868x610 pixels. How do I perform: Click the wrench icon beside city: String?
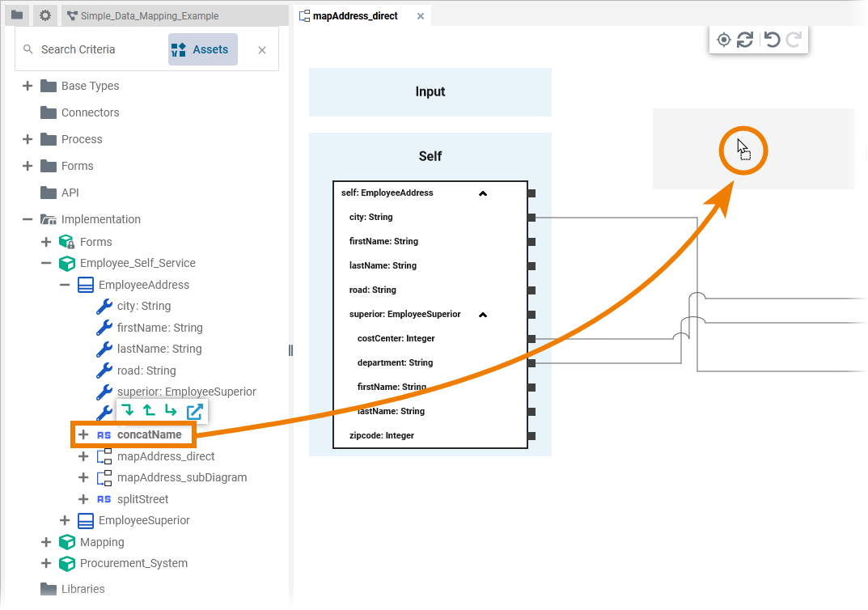pyautogui.click(x=104, y=307)
